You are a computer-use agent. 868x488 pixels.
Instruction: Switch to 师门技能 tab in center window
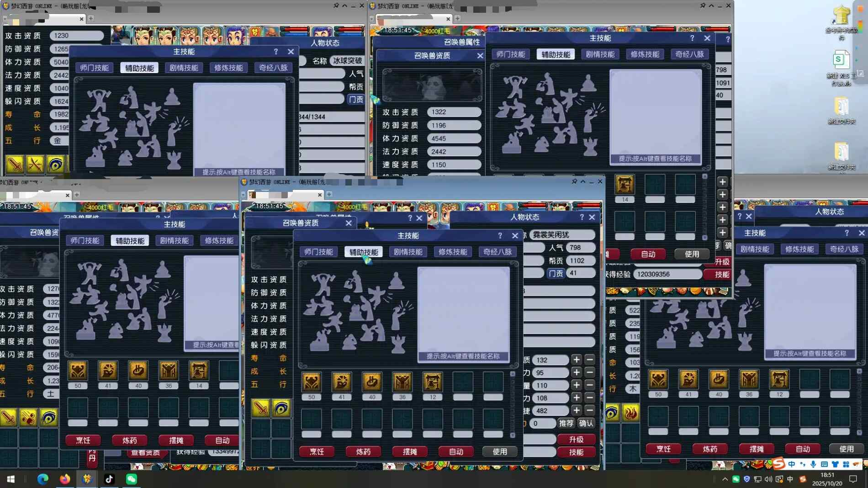coord(318,252)
